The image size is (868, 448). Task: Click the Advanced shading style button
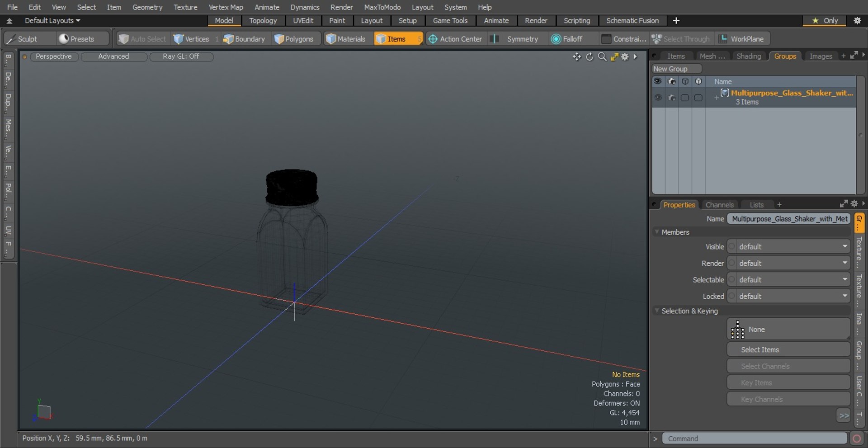tap(113, 57)
